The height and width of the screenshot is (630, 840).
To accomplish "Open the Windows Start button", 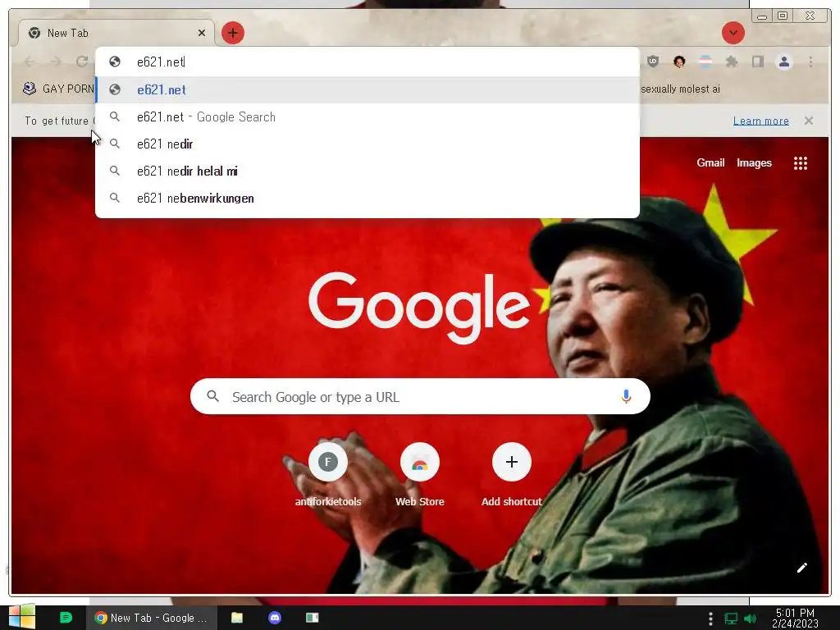I will pos(22,617).
